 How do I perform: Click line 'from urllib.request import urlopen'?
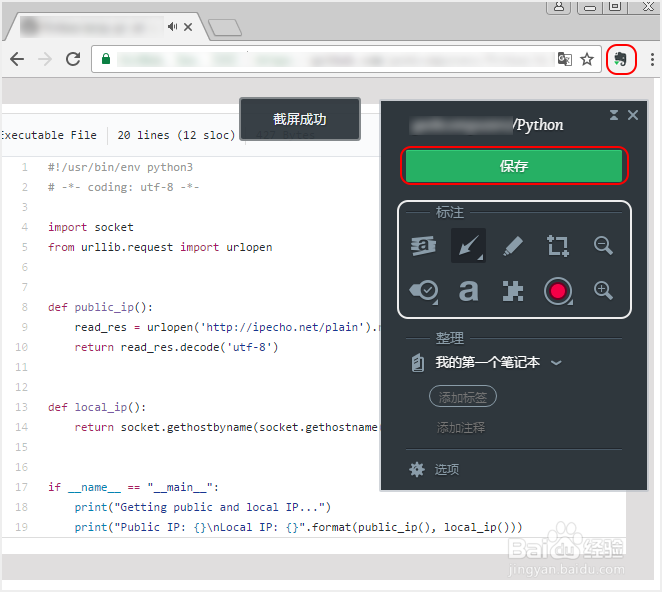tap(160, 247)
